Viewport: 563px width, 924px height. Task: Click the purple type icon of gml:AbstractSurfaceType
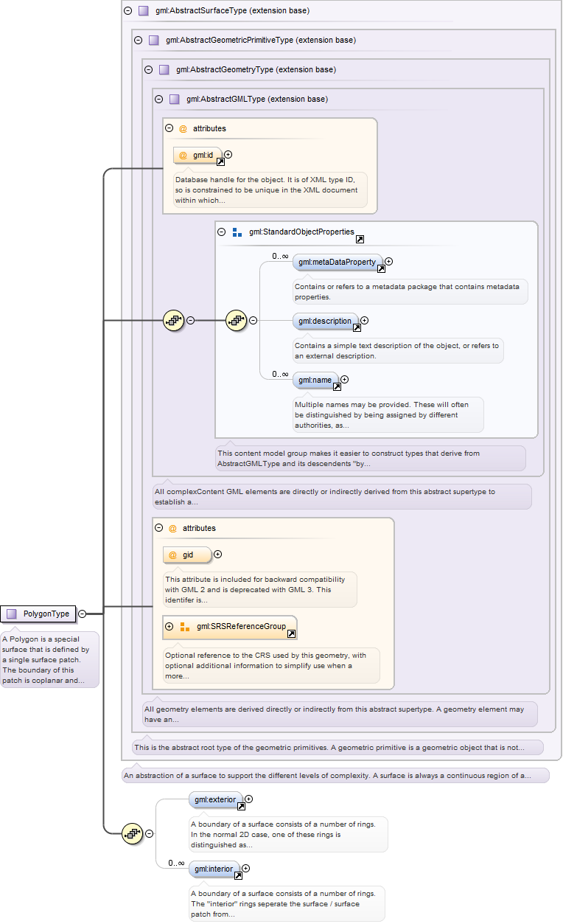(x=143, y=11)
